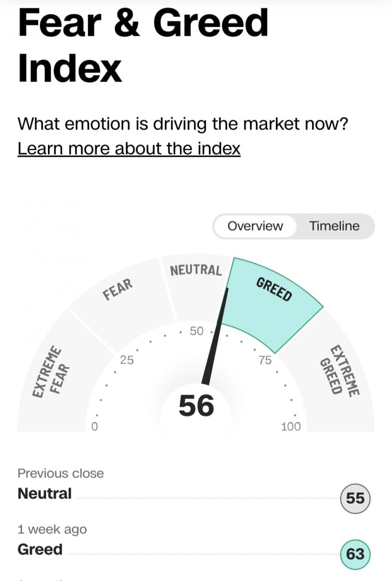Select the Overview tab

[x=255, y=226]
